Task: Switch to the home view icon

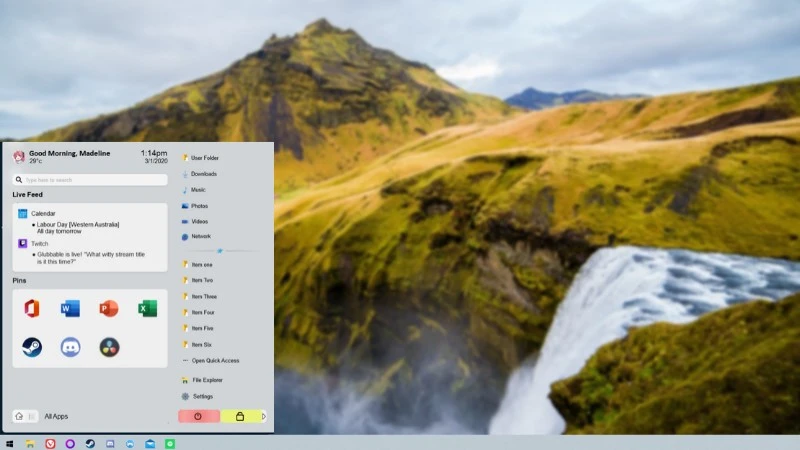Action: click(19, 416)
